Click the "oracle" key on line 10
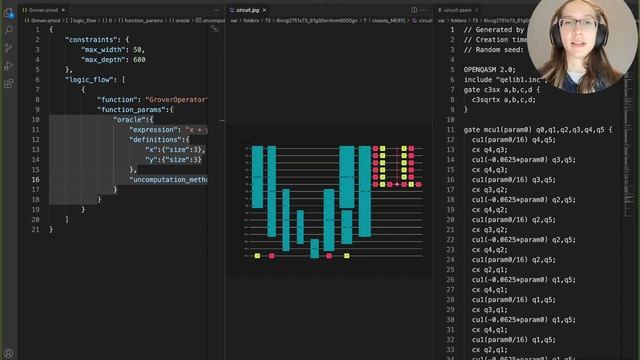640x360 pixels. 129,120
